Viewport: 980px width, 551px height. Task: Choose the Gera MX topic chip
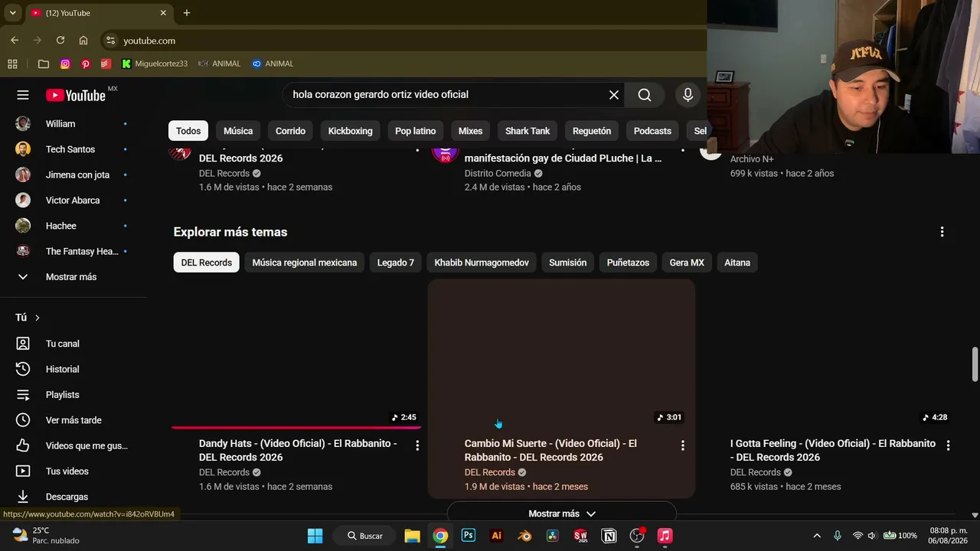click(x=687, y=262)
